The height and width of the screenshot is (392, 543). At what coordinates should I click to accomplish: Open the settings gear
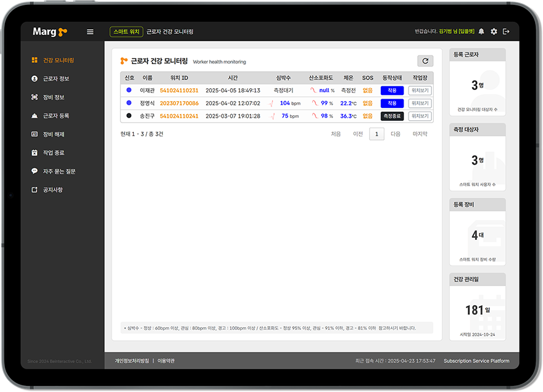[494, 31]
